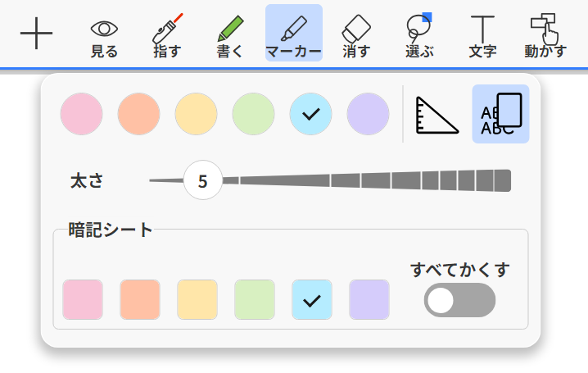Select the 消す eraser tool
This screenshot has width=588, height=373.
point(356,36)
